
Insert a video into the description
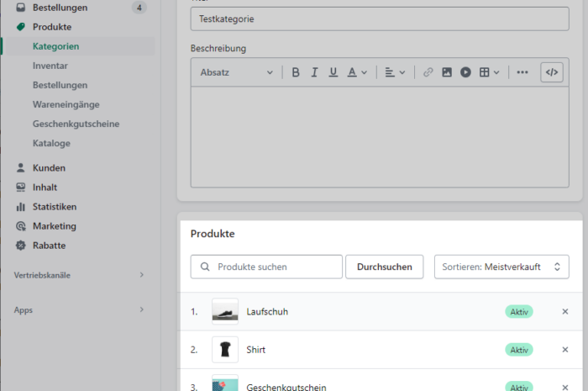465,72
